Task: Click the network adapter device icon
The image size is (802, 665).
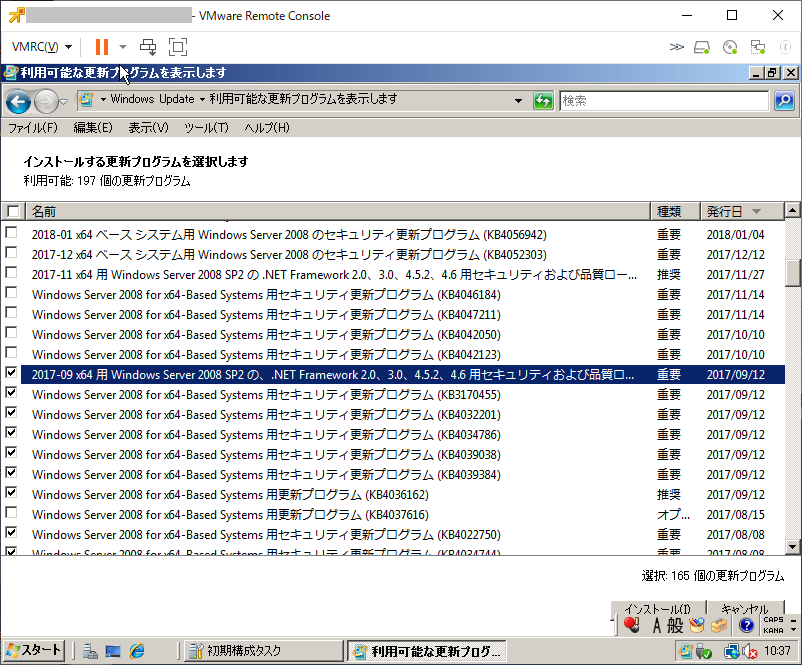Action: (758, 48)
